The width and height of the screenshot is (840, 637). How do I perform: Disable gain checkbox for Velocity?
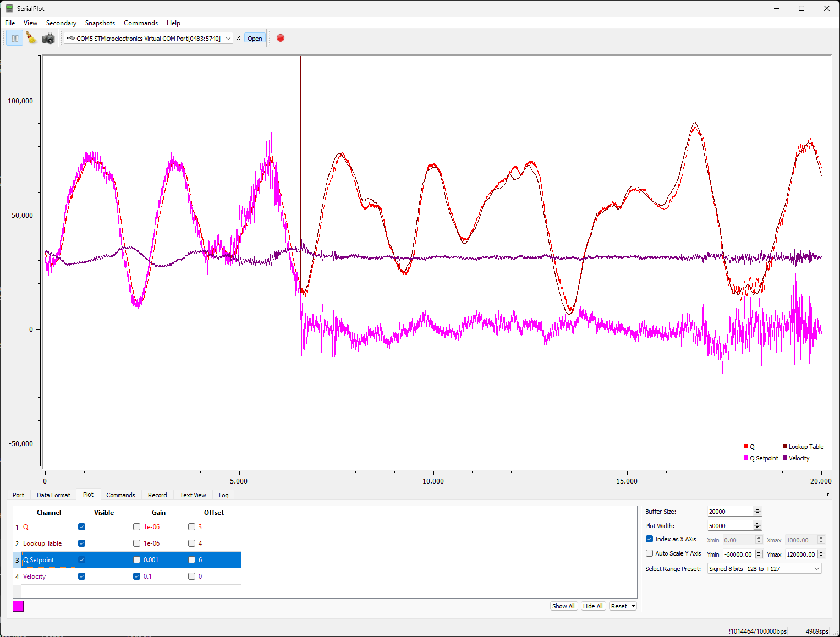(137, 576)
